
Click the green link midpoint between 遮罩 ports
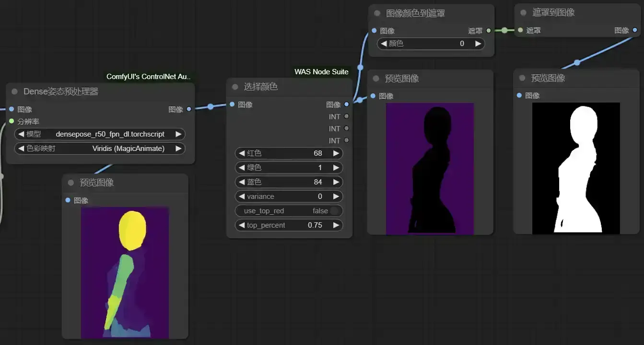tap(504, 30)
